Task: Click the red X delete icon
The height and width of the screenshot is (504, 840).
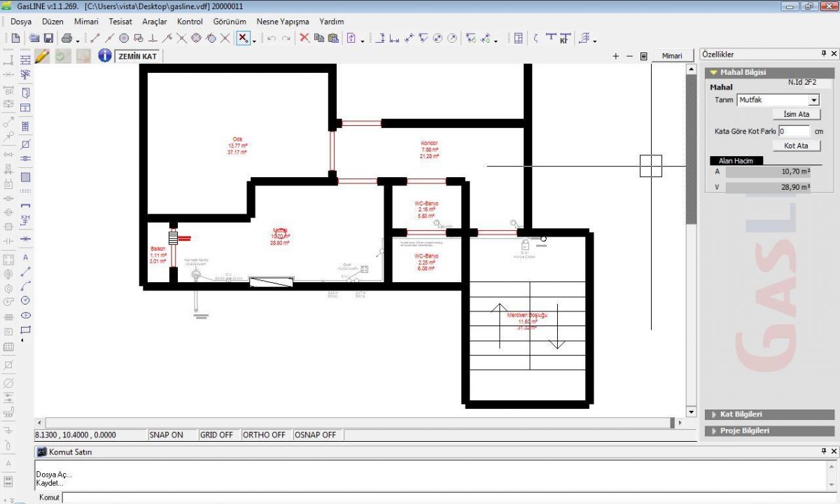Action: click(304, 38)
